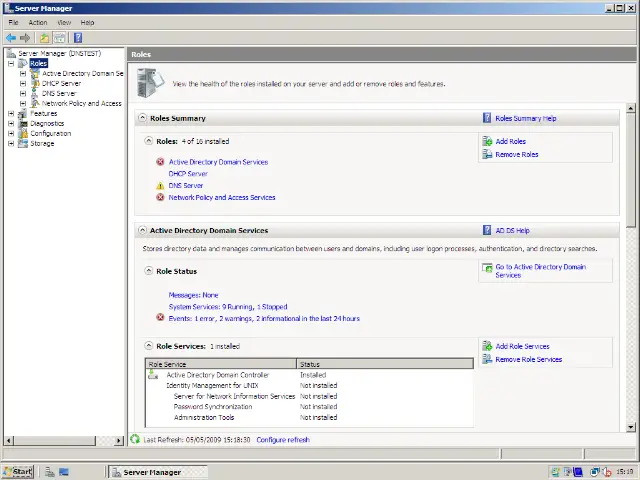This screenshot has height=480, width=640.
Task: Collapse the Role Services chevron
Action: click(x=149, y=346)
